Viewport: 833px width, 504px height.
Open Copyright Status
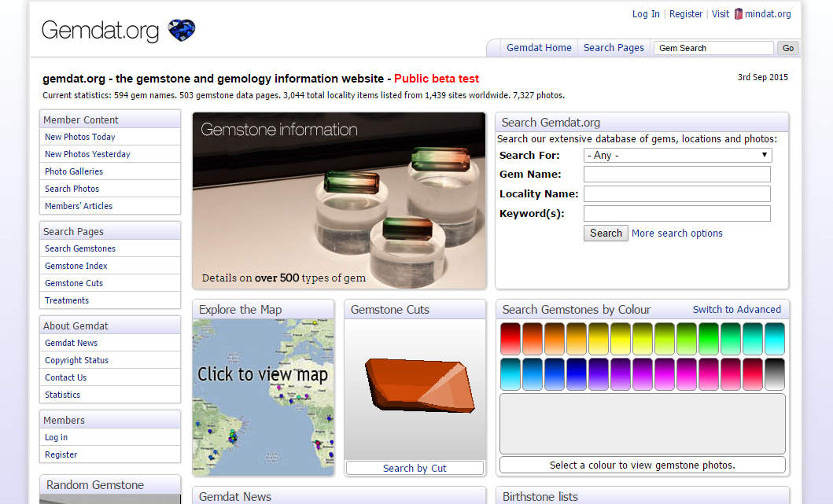(x=76, y=360)
